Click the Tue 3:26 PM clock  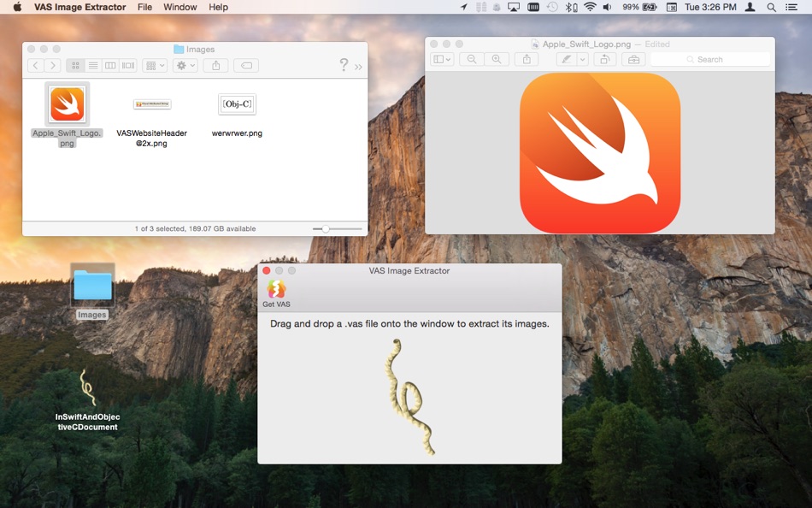710,7
